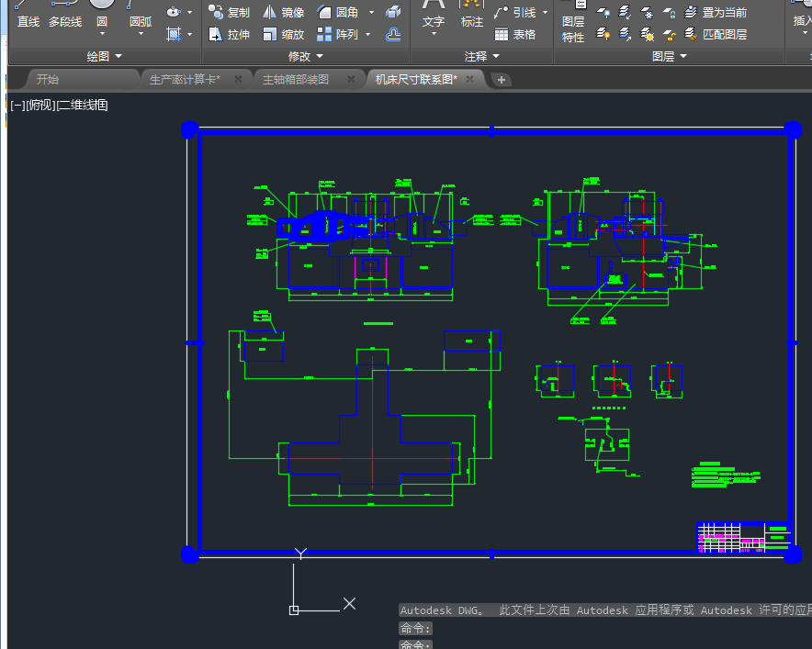The width and height of the screenshot is (812, 649).
Task: Open the ellipse tool dropdown arrow
Action: [189, 12]
